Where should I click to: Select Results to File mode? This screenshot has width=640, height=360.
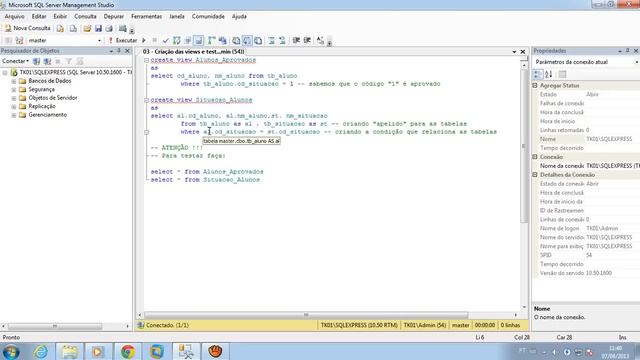pyautogui.click(x=258, y=40)
